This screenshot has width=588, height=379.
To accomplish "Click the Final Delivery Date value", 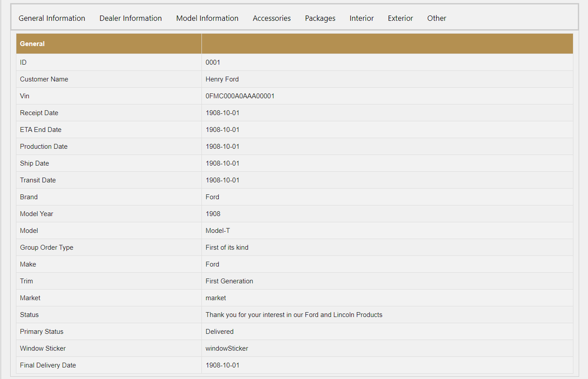I will [x=223, y=365].
